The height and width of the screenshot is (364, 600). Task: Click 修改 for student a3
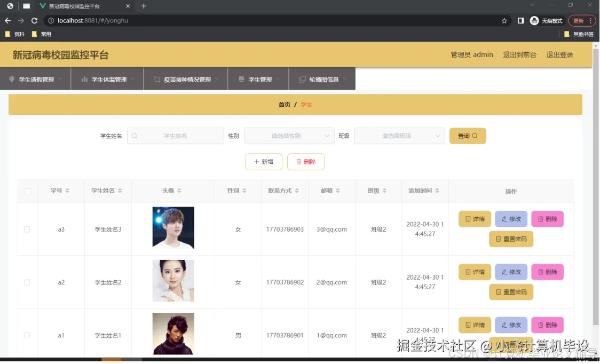tap(511, 219)
